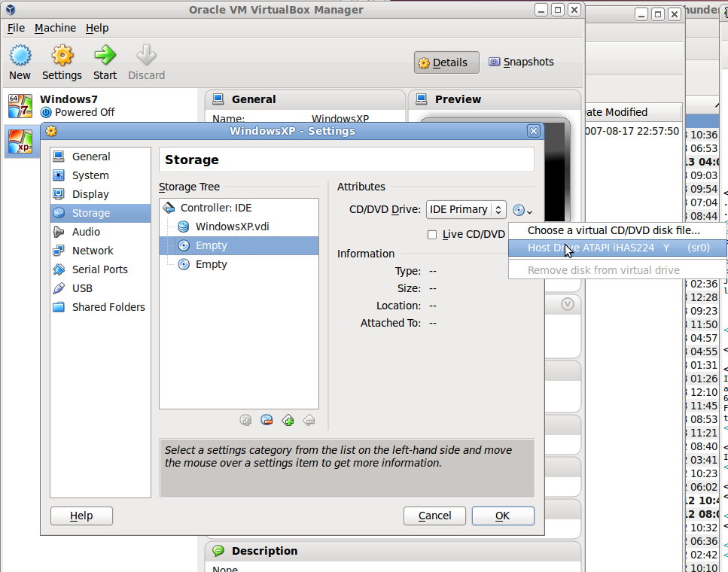Image resolution: width=728 pixels, height=572 pixels.
Task: Click the Help button in Settings dialog
Action: [x=81, y=516]
